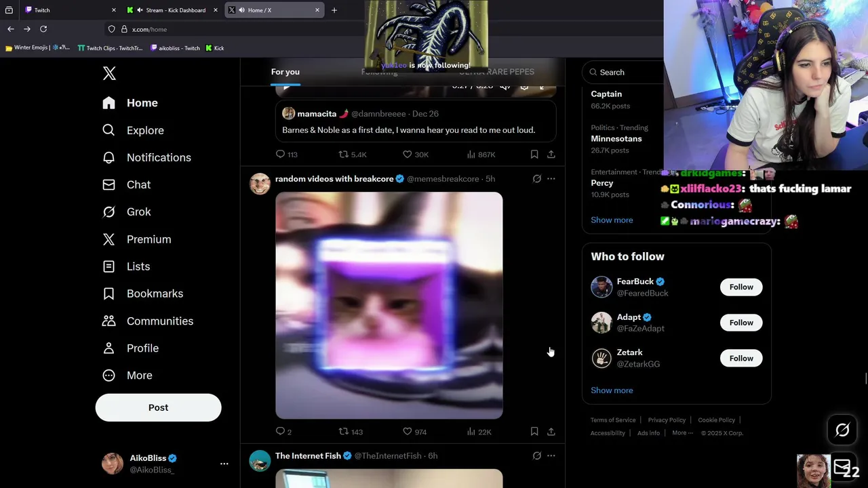The image size is (868, 488).
Task: Open more options on breakcore post
Action: (551, 179)
